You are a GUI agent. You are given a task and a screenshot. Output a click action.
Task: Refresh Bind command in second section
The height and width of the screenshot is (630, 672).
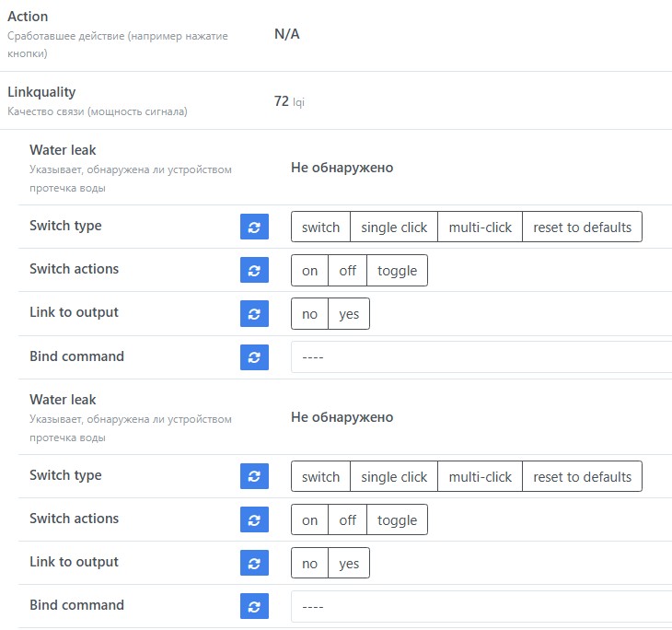[254, 606]
